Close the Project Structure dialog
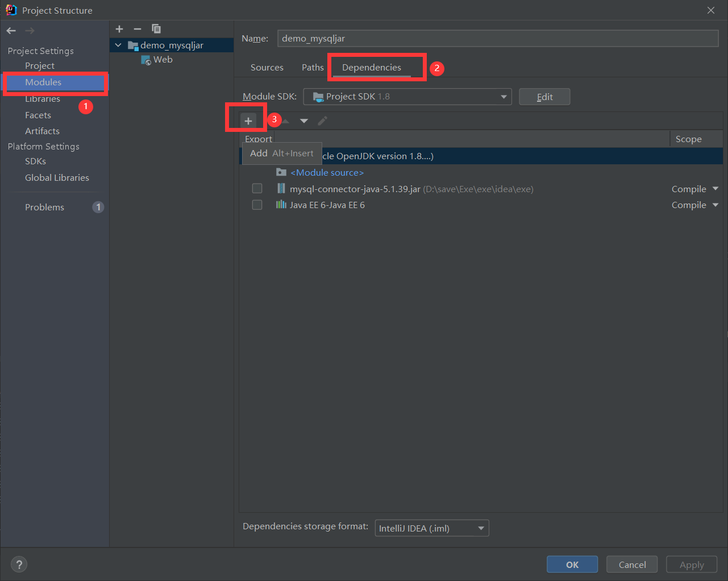Screen dimensions: 728x581 pyautogui.click(x=711, y=10)
